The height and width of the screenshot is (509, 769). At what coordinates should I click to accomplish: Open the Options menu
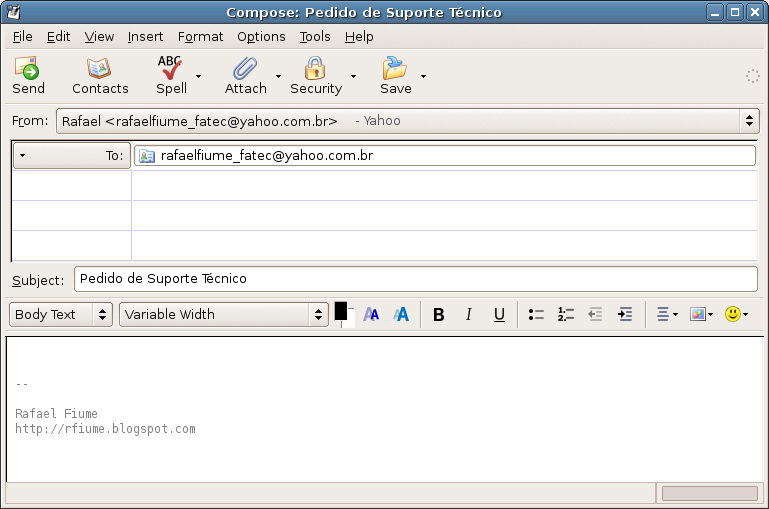click(261, 37)
